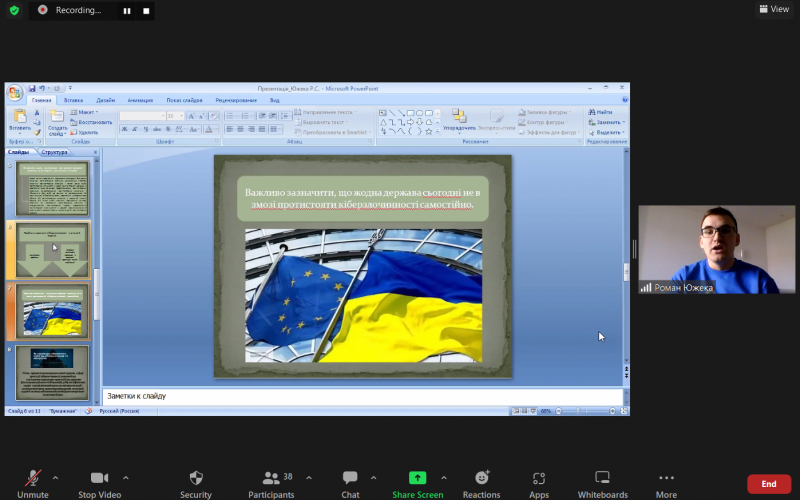800x500 pixels.
Task: Click Удалить to delete the slide
Action: click(x=84, y=132)
